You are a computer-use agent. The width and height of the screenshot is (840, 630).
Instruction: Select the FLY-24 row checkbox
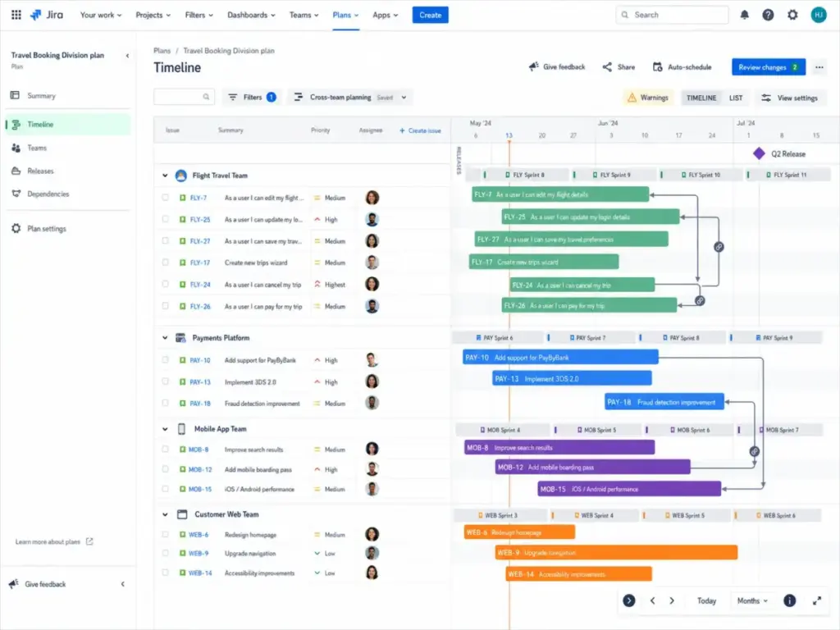click(x=165, y=285)
